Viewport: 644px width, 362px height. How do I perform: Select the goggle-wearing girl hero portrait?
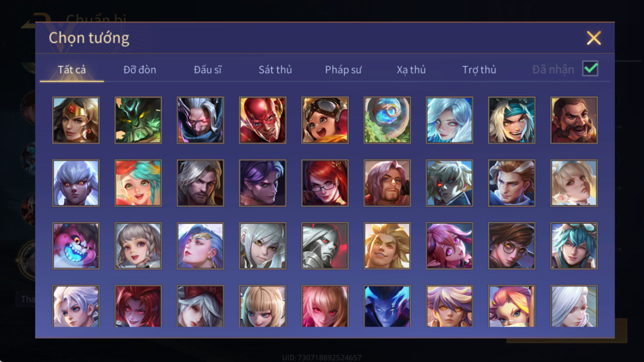click(x=325, y=120)
